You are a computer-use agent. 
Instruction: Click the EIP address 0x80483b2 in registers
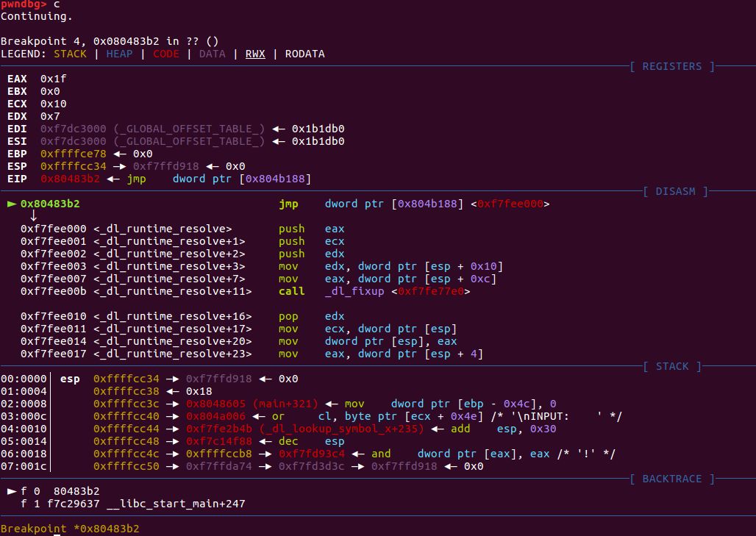[x=70, y=179]
